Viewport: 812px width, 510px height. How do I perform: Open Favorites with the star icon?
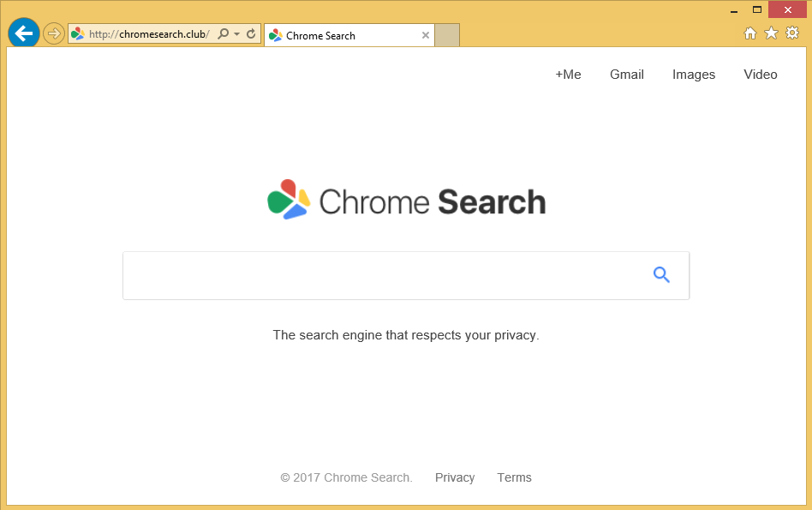click(771, 33)
